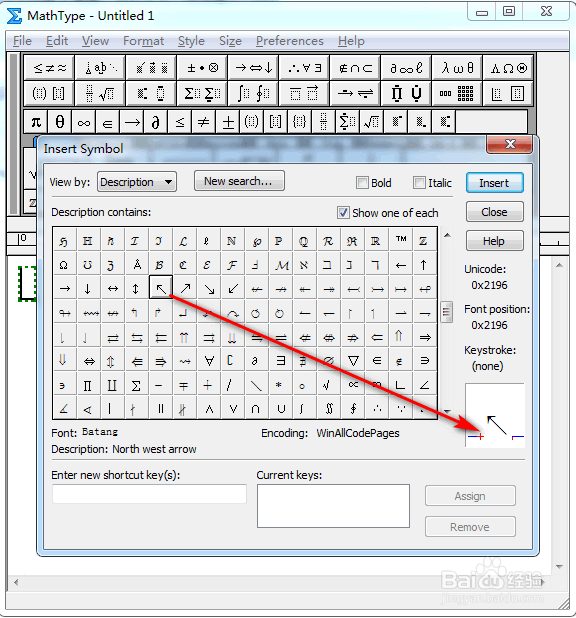Select the trademark ™ symbol in grid
576x618 pixels.
(x=401, y=240)
